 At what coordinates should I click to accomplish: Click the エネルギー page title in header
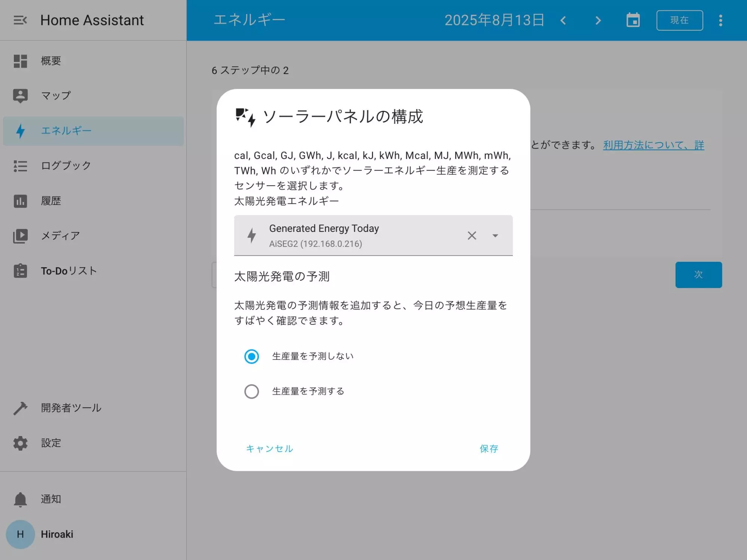point(249,20)
